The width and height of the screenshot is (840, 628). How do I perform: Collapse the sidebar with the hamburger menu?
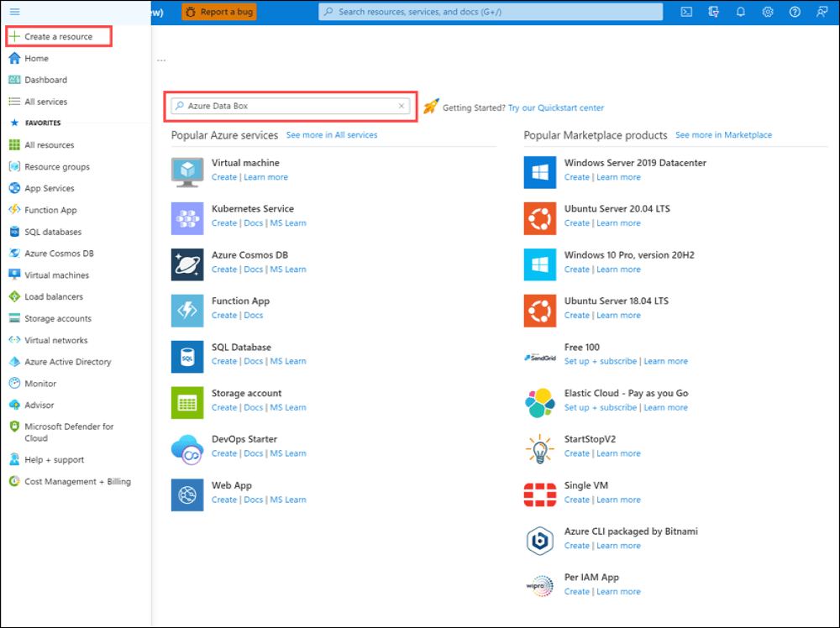pos(13,11)
